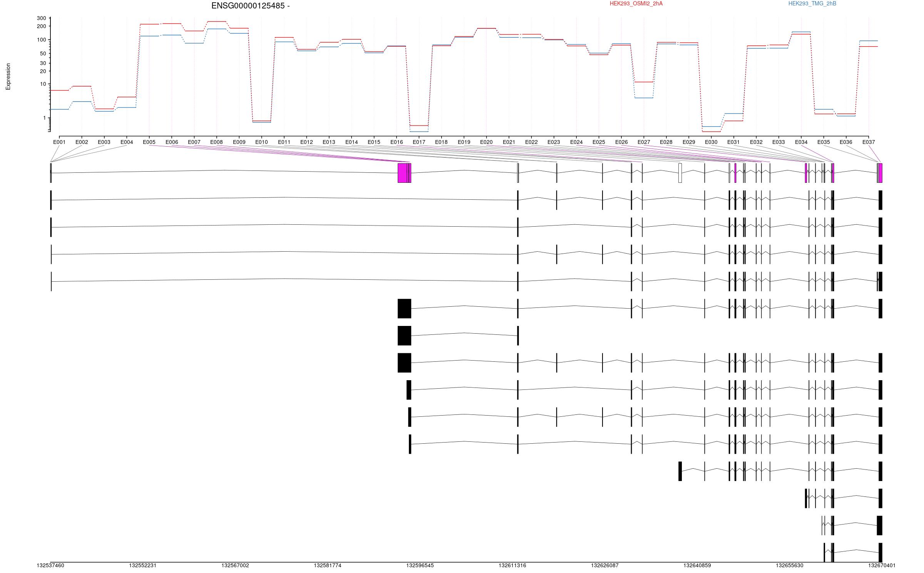The width and height of the screenshot is (924, 573).
Task: Click exon label E034
Action: click(x=801, y=142)
